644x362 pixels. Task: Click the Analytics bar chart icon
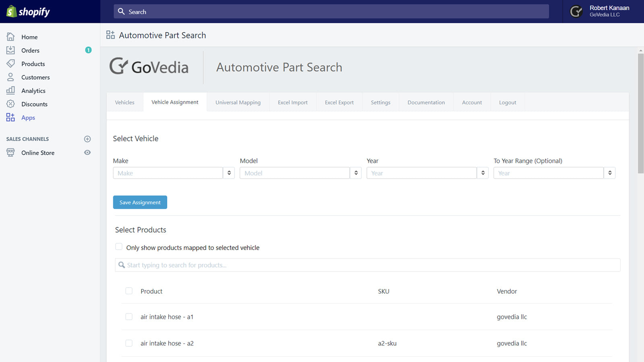tap(10, 90)
